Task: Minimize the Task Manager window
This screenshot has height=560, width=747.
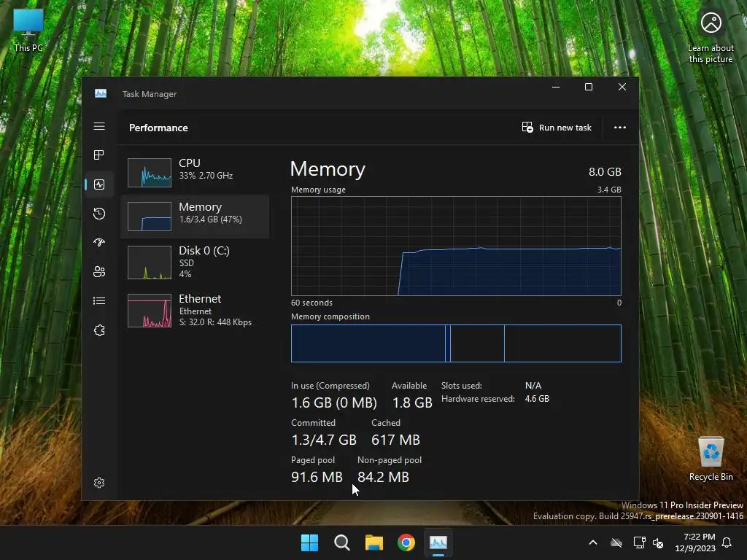Action: (555, 87)
